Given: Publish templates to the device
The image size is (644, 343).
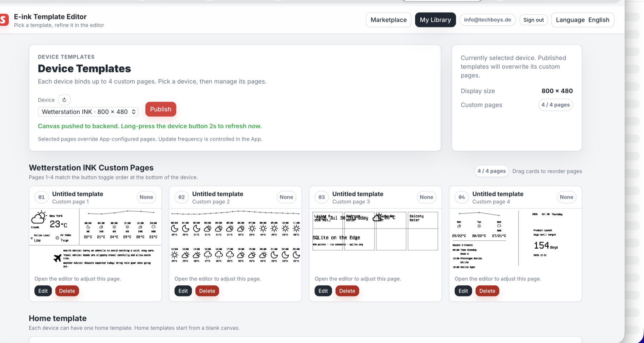Looking at the screenshot, I should tap(161, 109).
